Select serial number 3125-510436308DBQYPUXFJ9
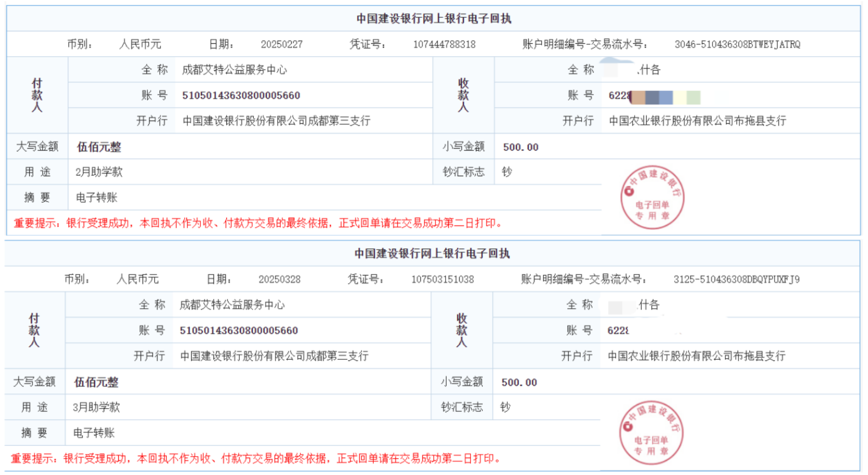This screenshot has width=868, height=475. click(736, 279)
